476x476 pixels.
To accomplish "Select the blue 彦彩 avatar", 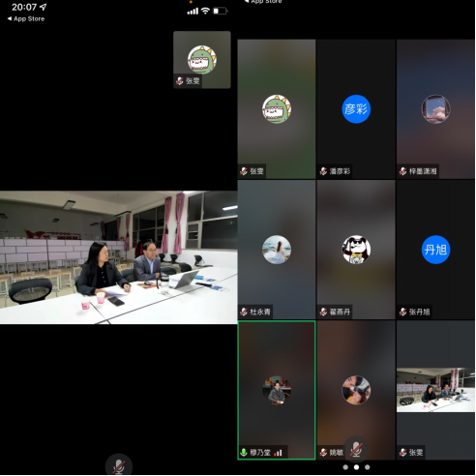I will [x=356, y=109].
